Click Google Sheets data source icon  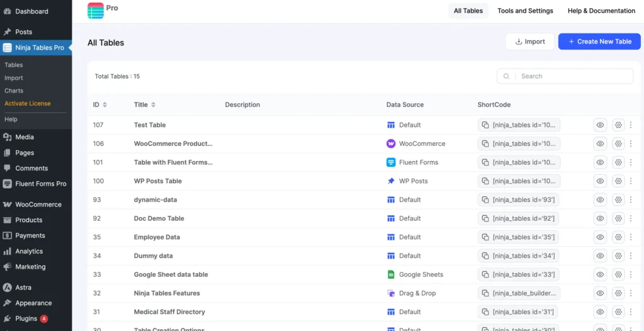point(391,274)
